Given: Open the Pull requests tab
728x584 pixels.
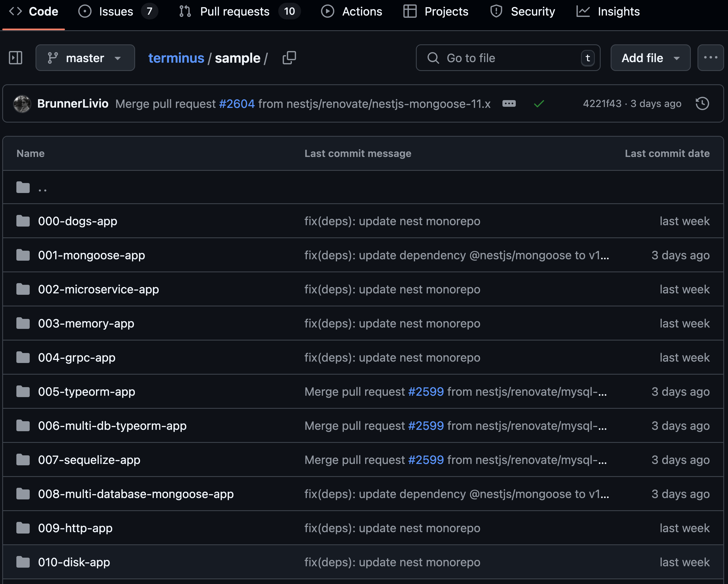Looking at the screenshot, I should click(x=234, y=11).
